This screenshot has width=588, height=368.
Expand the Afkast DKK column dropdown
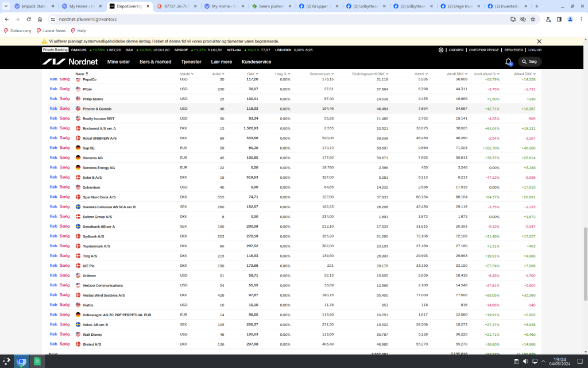524,74
